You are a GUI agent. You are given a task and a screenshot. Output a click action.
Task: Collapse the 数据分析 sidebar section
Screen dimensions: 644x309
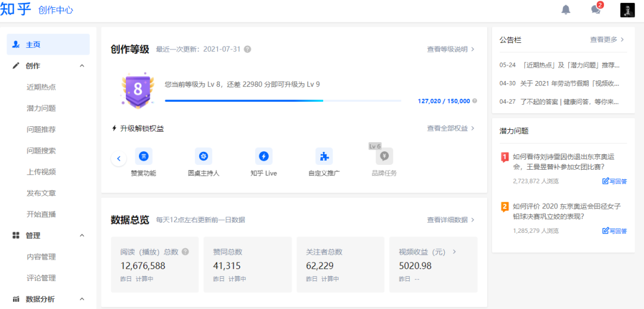point(82,299)
